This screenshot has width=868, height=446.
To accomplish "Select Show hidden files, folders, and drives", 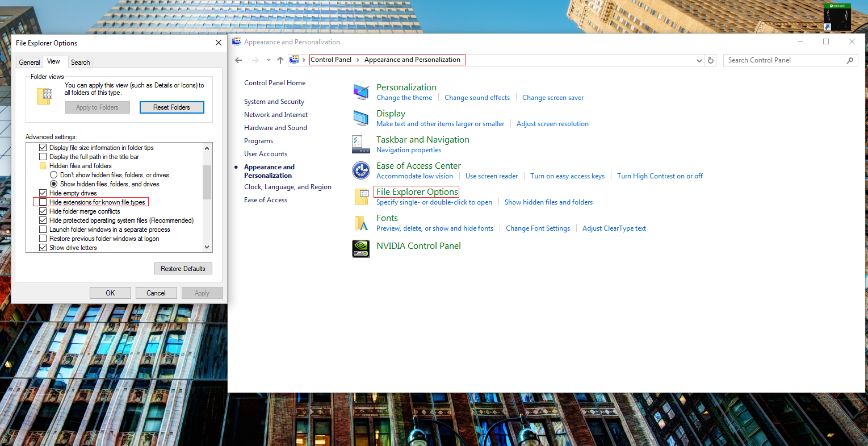I will [x=53, y=184].
